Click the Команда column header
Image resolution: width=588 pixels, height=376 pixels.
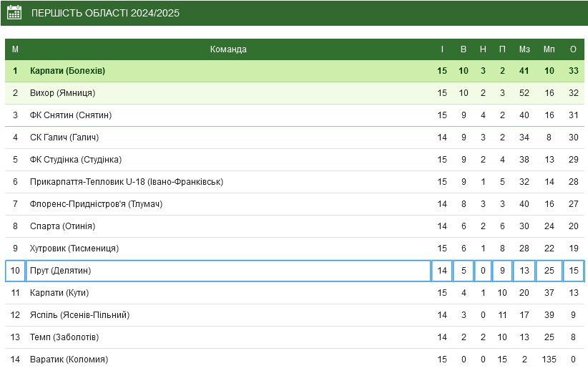point(228,49)
